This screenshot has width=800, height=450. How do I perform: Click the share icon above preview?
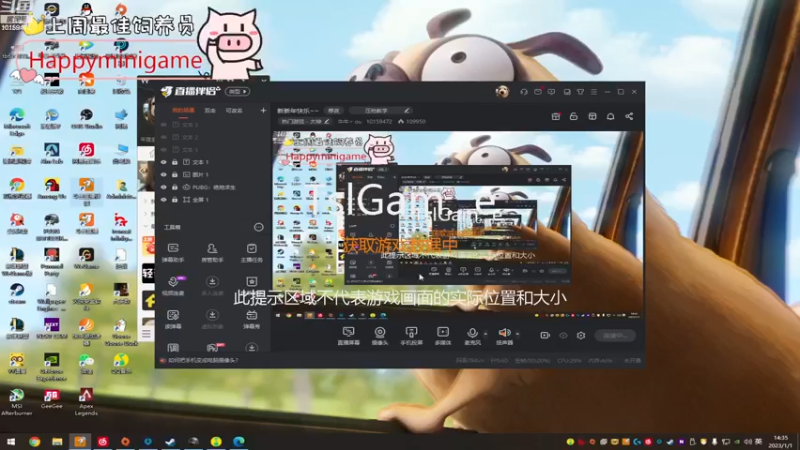pos(629,116)
